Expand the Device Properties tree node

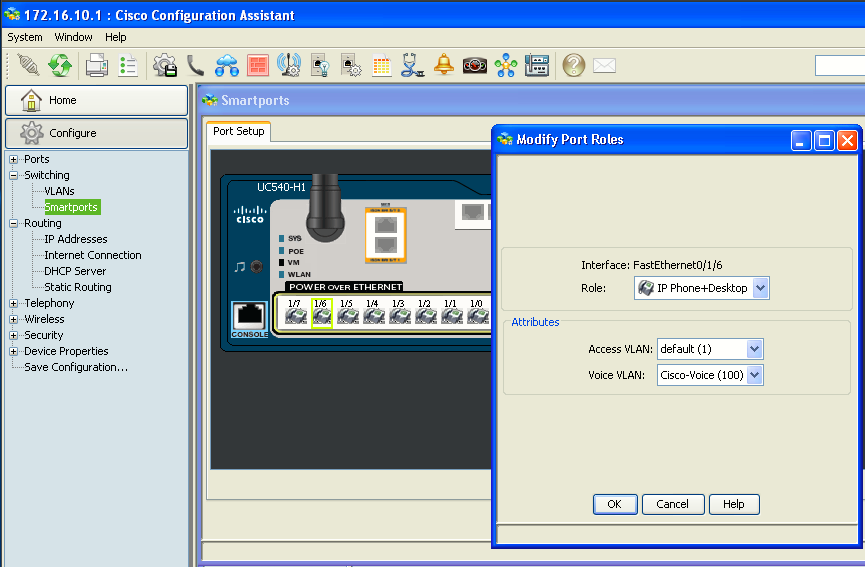click(14, 351)
